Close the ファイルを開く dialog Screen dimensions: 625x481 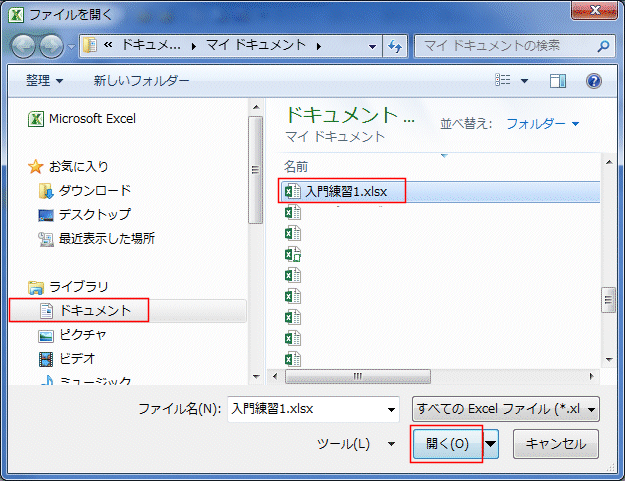tap(594, 10)
